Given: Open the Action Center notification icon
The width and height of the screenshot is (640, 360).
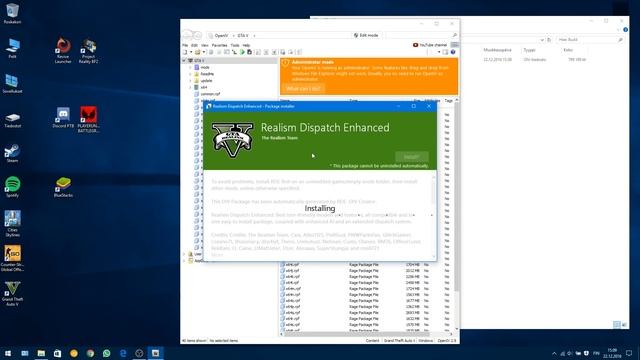Looking at the screenshot, I should coord(629,353).
